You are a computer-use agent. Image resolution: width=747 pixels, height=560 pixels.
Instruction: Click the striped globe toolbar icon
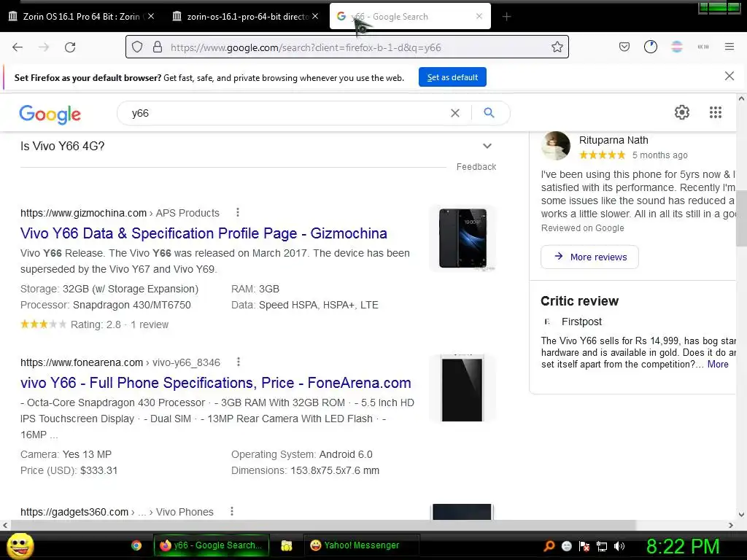pos(676,47)
